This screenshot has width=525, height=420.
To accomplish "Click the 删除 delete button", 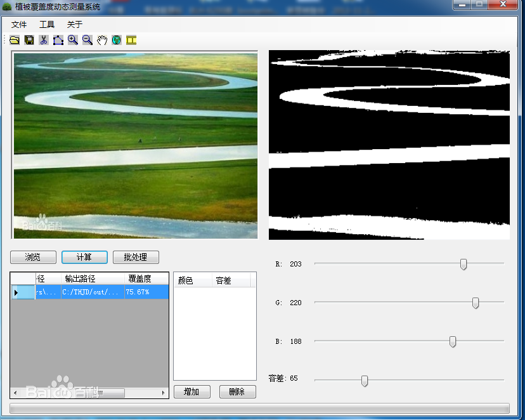I will (237, 391).
